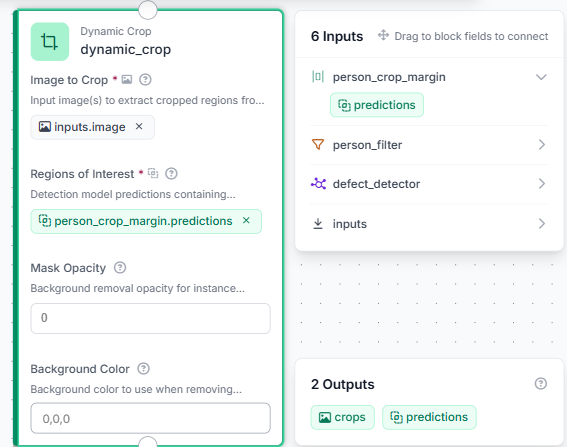
Task: Expand the person_filter inputs
Action: tap(541, 145)
